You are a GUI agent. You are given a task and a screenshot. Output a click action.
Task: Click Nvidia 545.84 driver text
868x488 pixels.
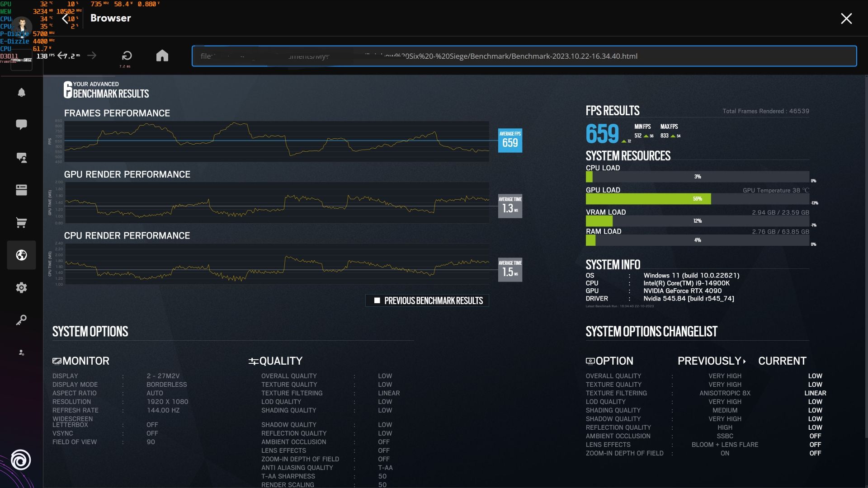point(689,299)
